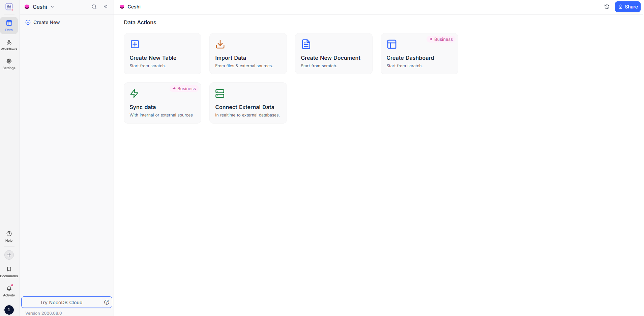
Task: Click the Create New Document file icon
Action: 306,44
